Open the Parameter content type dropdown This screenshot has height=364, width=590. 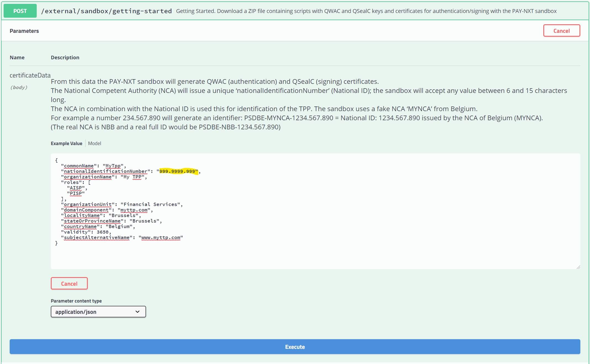98,312
